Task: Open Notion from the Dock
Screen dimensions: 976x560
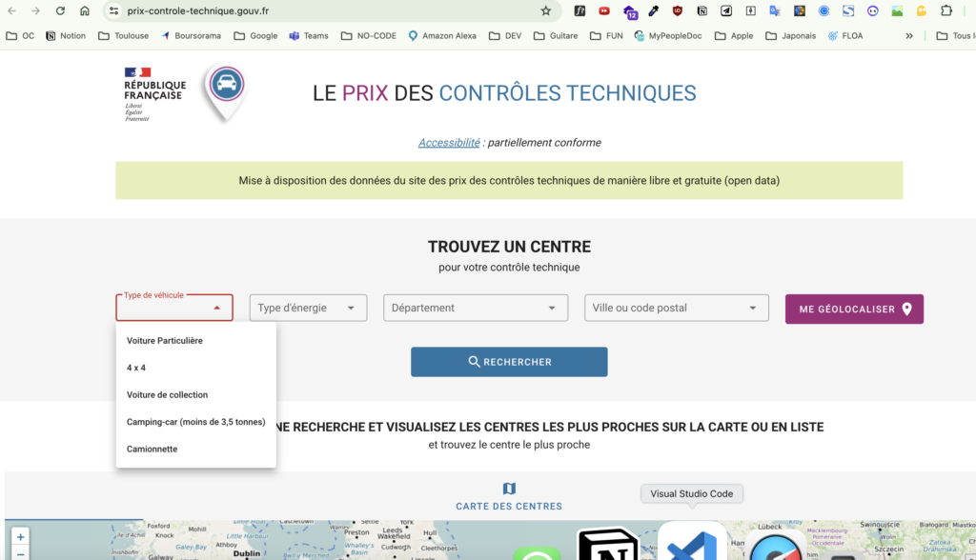Action: (607, 545)
